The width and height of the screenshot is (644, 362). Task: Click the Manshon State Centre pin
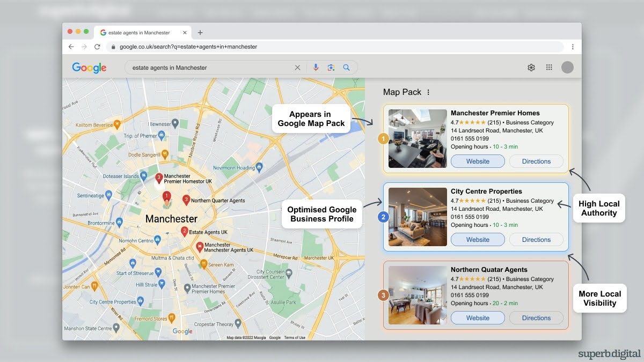[116, 328]
